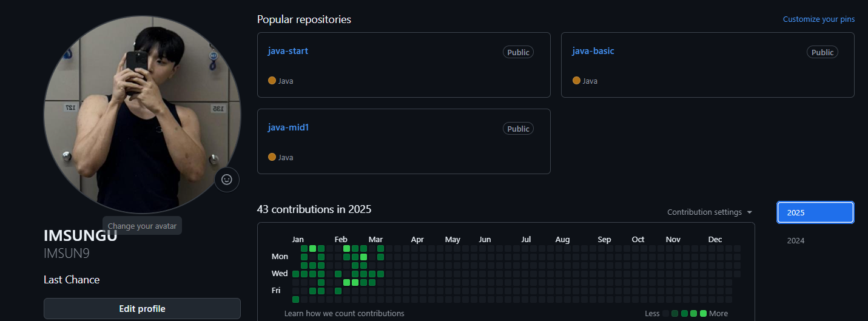Click the set status smiley icon
868x321 pixels.
tap(227, 180)
